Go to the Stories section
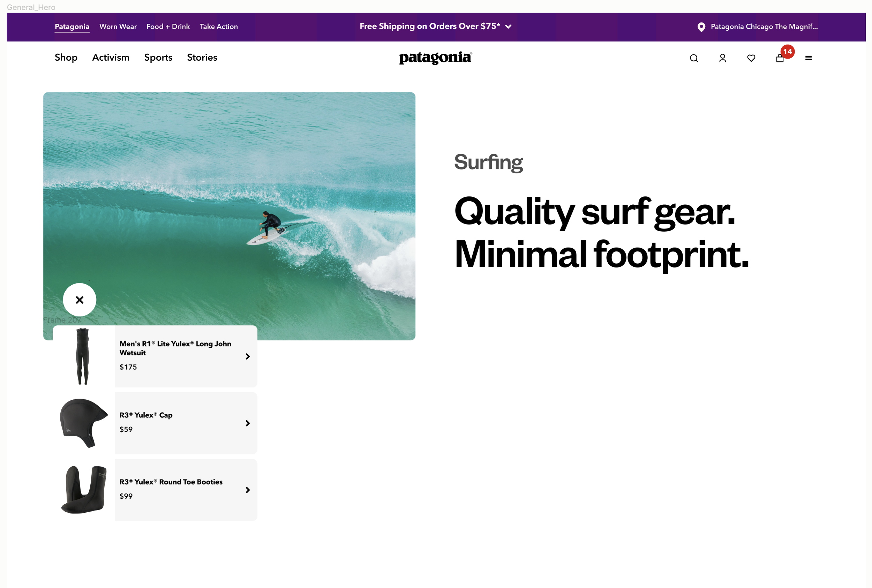872x588 pixels. point(202,58)
